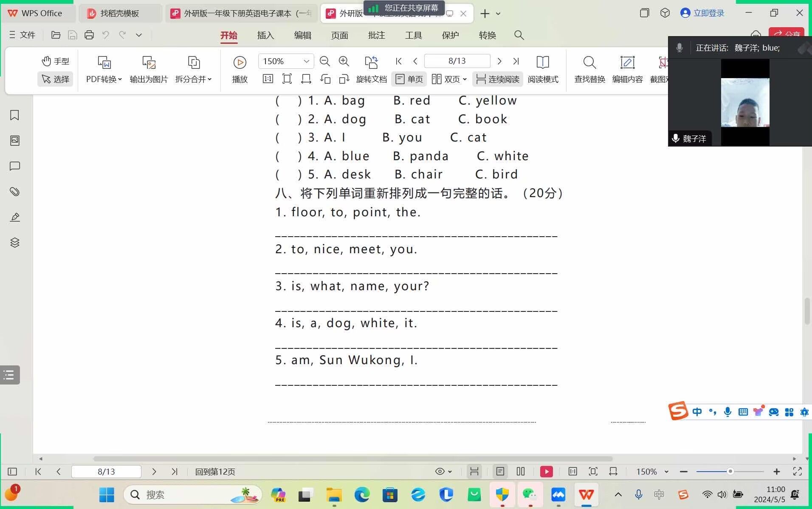Click the Sign In Now button

702,13
